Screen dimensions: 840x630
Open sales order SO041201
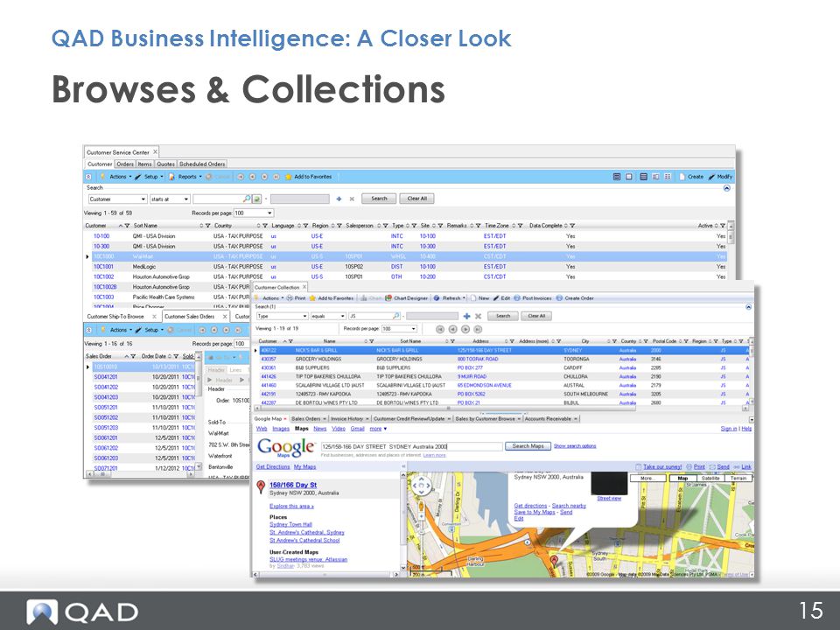(106, 377)
